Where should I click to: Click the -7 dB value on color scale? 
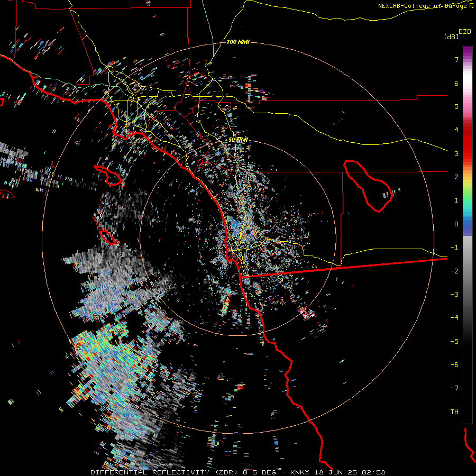click(454, 388)
